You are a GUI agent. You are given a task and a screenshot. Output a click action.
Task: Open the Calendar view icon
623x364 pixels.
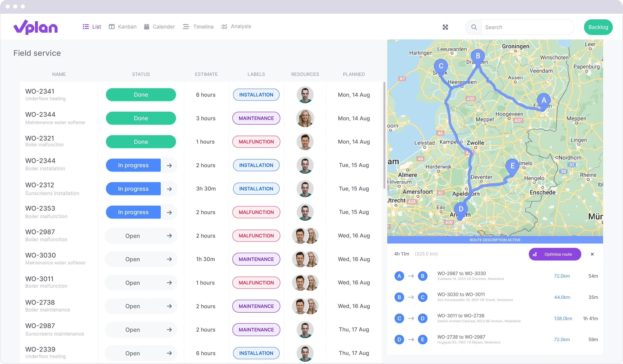tap(147, 26)
